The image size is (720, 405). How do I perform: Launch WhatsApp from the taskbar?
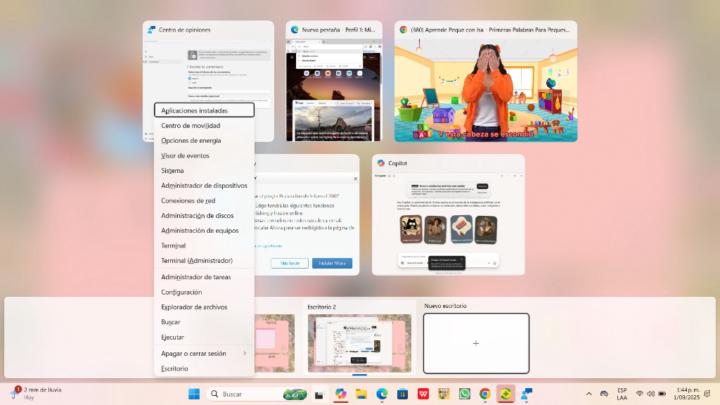click(x=464, y=394)
